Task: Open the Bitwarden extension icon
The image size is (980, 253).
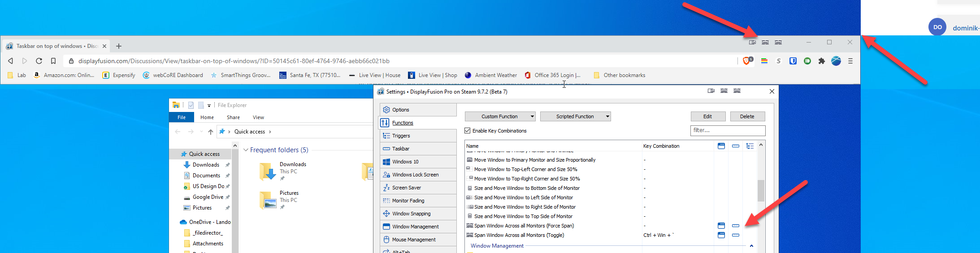Action: click(x=793, y=61)
